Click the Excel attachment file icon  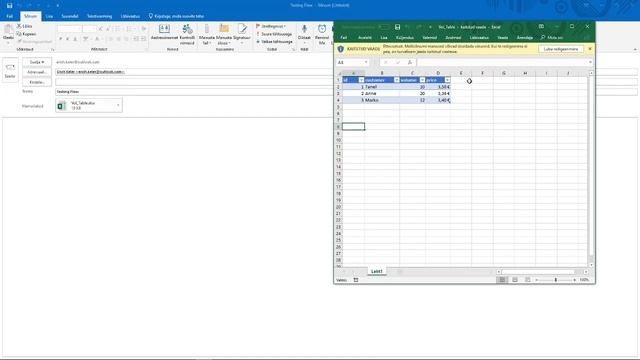point(62,106)
